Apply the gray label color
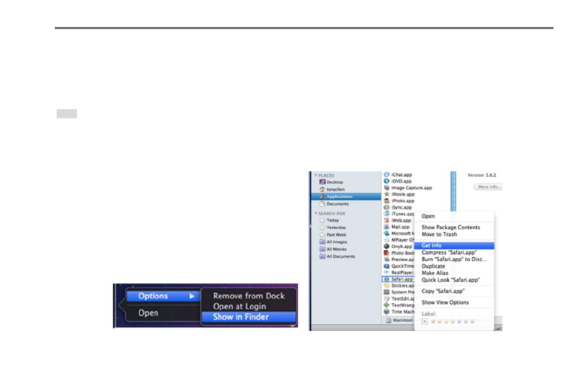 click(x=472, y=321)
